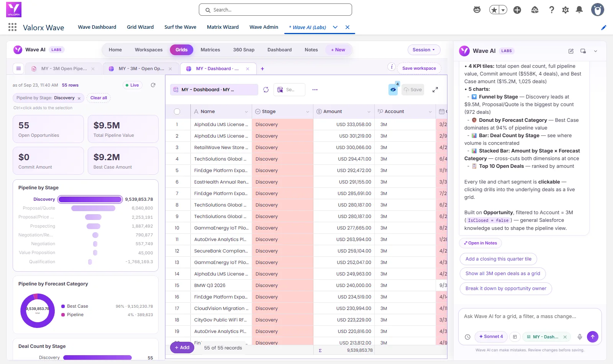Open the Notes tab
613x364 pixels.
[311, 50]
